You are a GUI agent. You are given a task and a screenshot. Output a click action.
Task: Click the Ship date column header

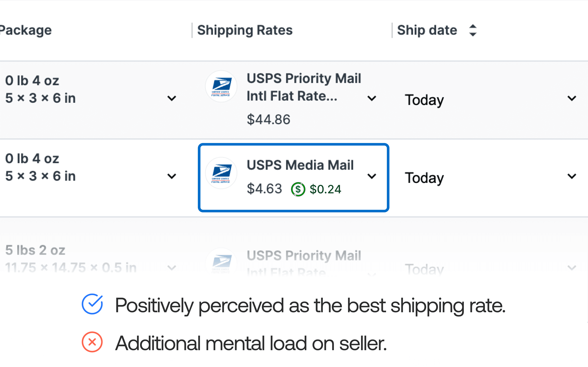427,30
